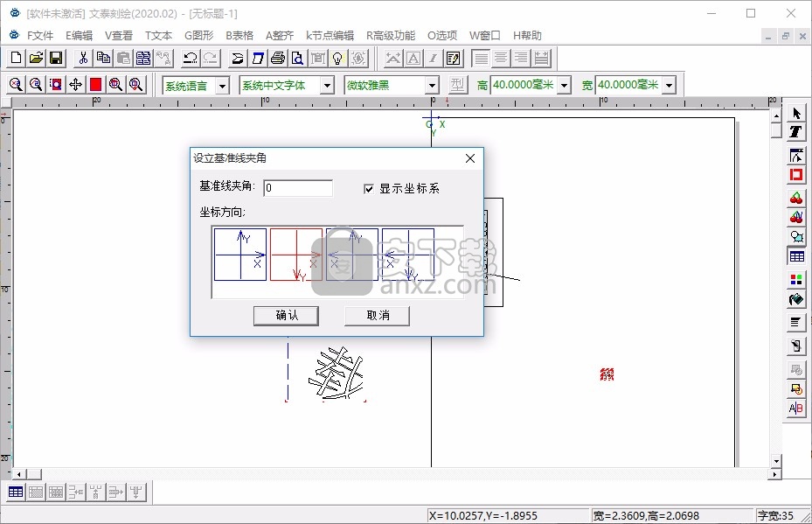Cut selection with the scissors icon
This screenshot has height=524, width=812.
(83, 58)
